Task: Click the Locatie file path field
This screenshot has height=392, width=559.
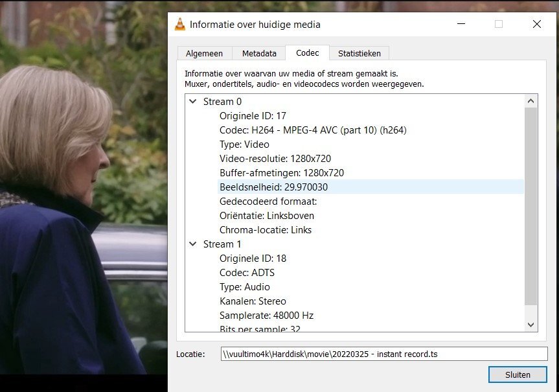Action: (383, 354)
